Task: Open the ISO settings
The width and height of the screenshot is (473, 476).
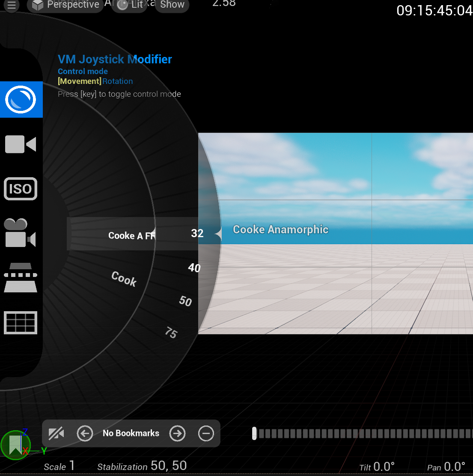Action: (x=21, y=189)
